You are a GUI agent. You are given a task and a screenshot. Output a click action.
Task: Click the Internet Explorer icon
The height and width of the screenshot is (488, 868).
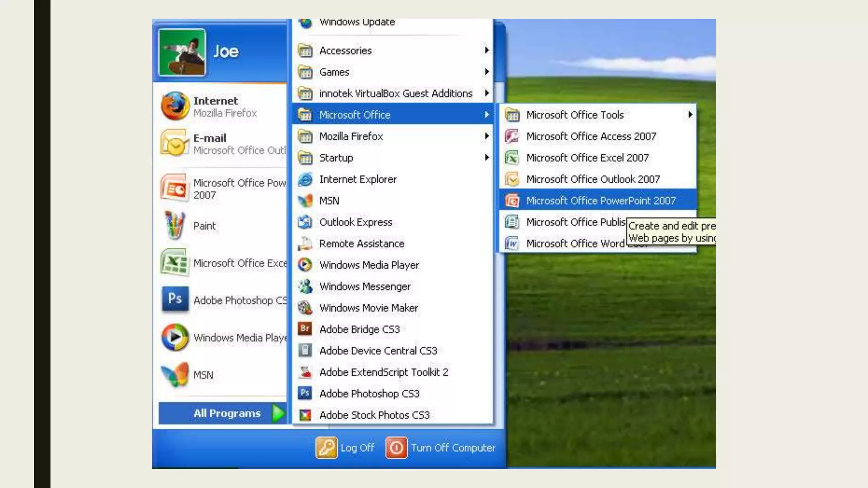(x=305, y=179)
